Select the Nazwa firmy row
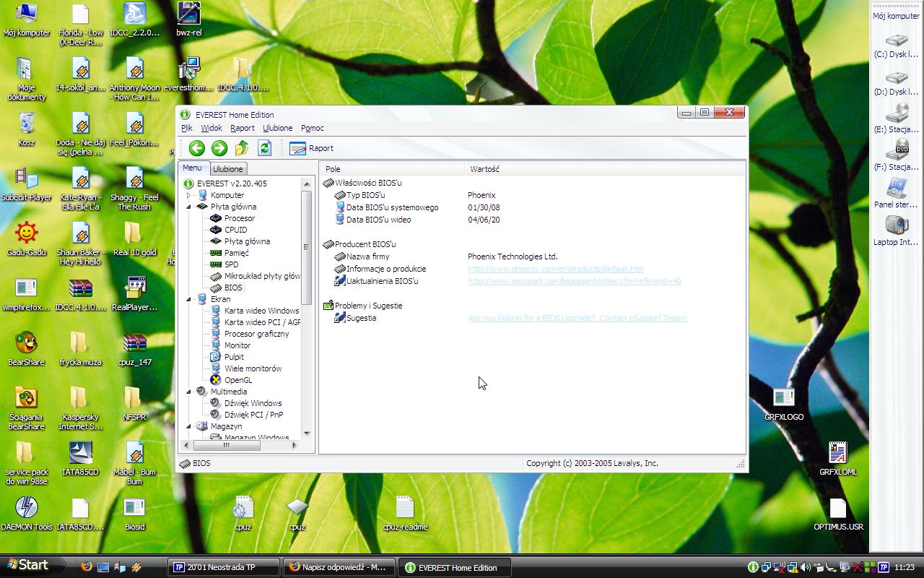Image resolution: width=924 pixels, height=578 pixels. tap(533, 256)
